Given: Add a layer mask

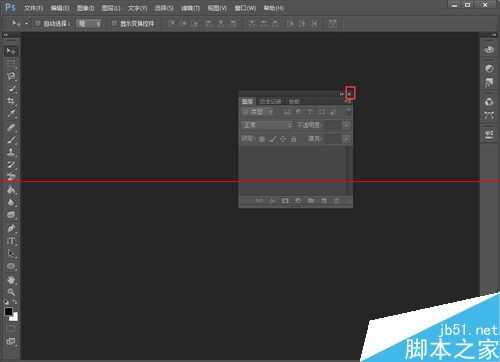Looking at the screenshot, I should [x=285, y=201].
